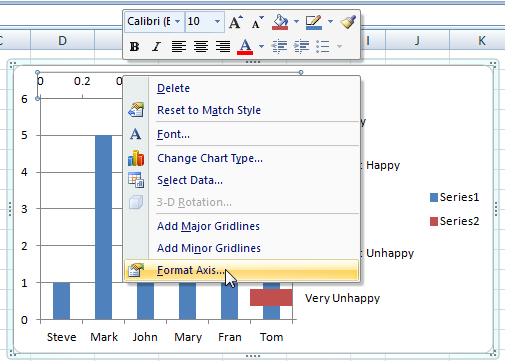Click the Mark blue bar in chart
Image resolution: width=505 pixels, height=361 pixels.
tap(103, 227)
